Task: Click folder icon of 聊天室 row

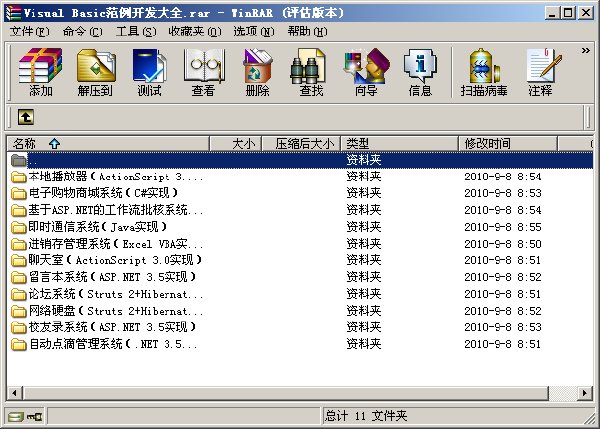Action: pyautogui.click(x=18, y=261)
